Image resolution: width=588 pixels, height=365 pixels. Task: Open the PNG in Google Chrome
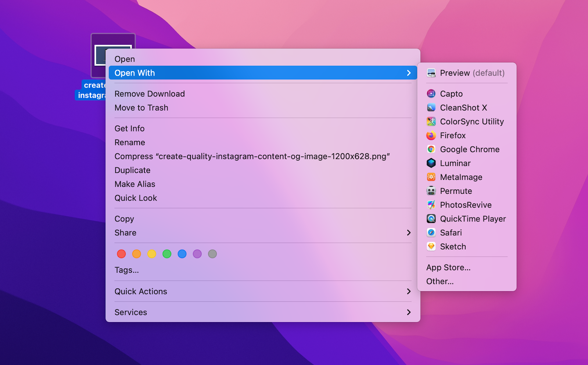click(x=470, y=149)
